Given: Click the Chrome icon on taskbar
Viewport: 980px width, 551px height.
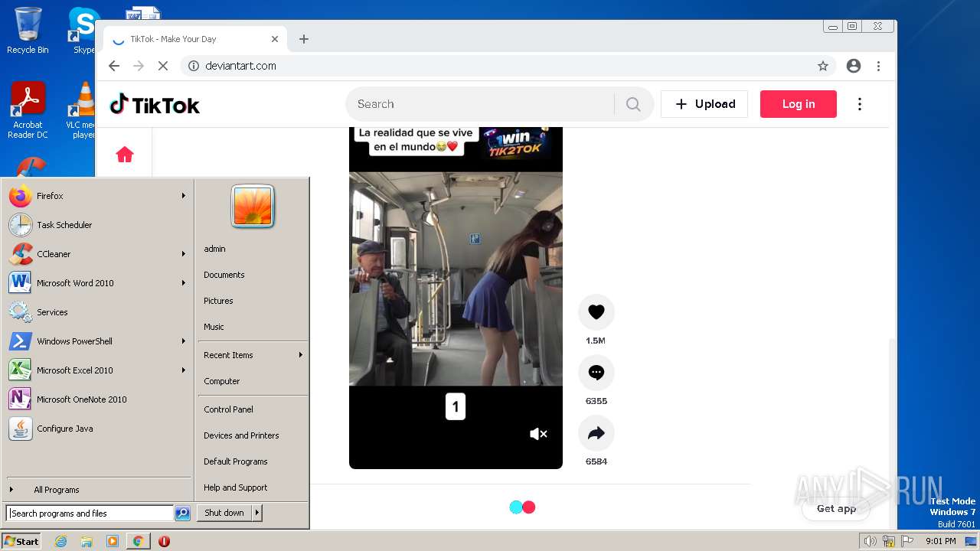Looking at the screenshot, I should [138, 541].
